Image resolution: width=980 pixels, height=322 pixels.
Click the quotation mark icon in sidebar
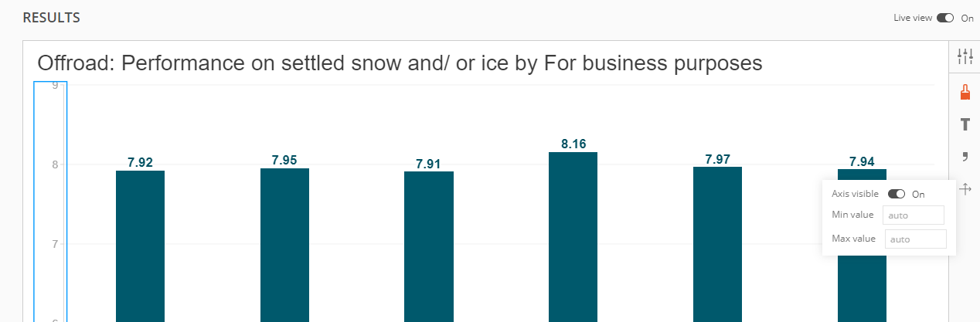[x=965, y=157]
